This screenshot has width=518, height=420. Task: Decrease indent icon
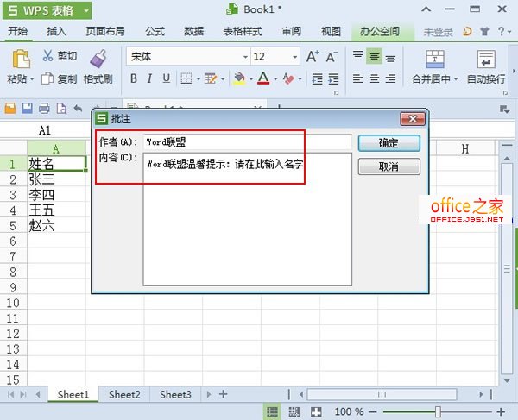[x=317, y=78]
